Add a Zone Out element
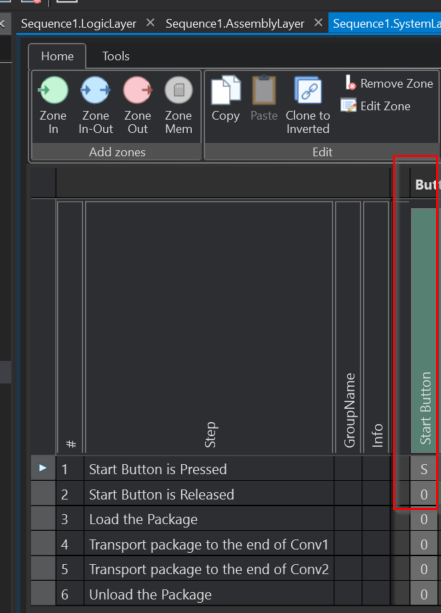 click(138, 106)
